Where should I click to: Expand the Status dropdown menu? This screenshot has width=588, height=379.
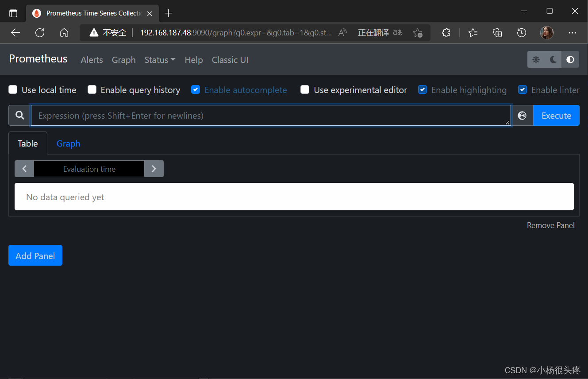point(160,60)
